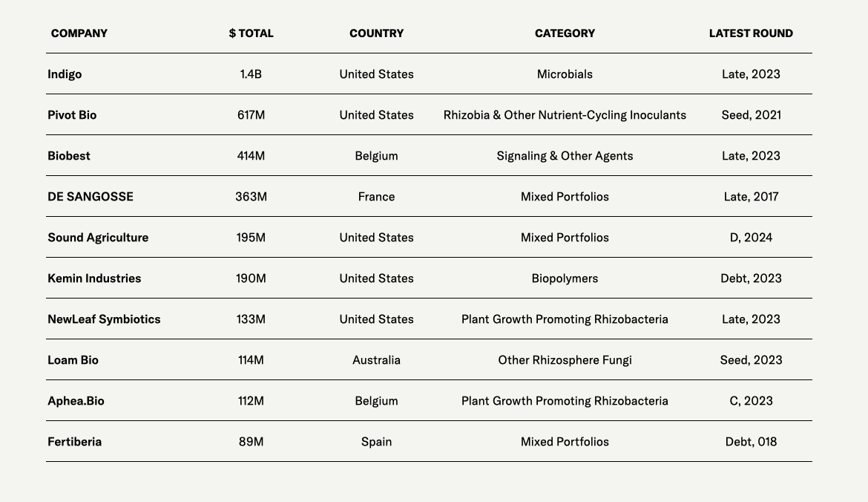
Task: Select the 1.4B total funding cell
Action: [251, 74]
